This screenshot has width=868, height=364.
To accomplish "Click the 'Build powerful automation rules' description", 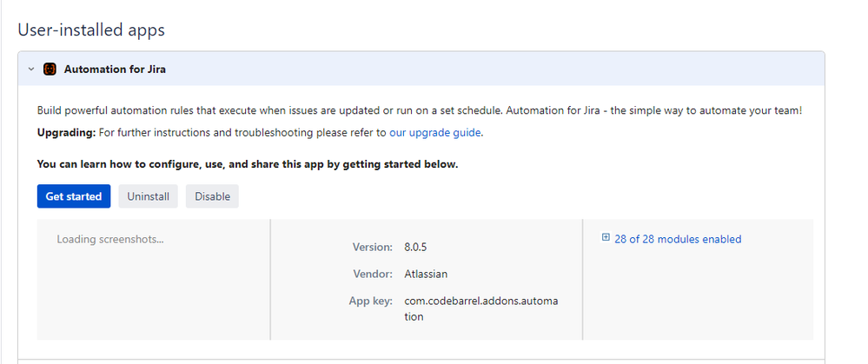I will point(420,110).
